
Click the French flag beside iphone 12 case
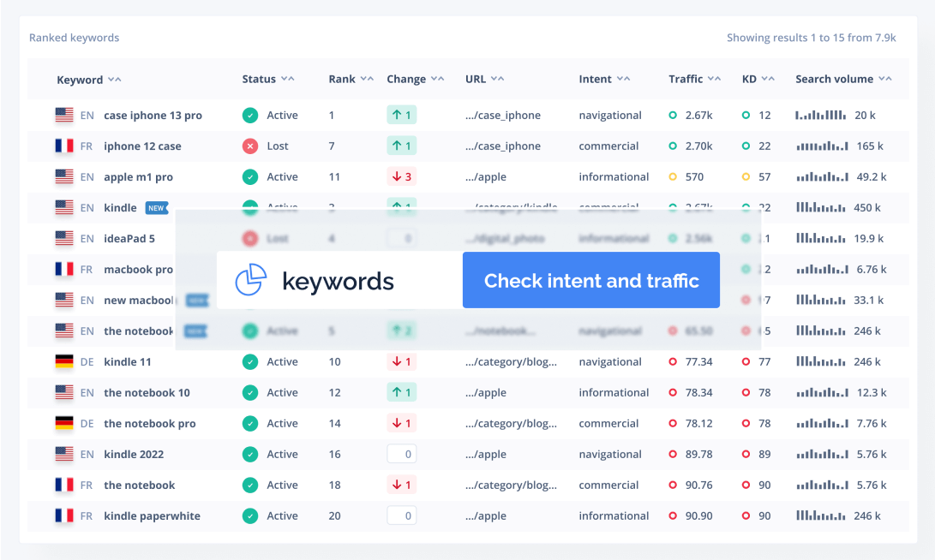[64, 146]
